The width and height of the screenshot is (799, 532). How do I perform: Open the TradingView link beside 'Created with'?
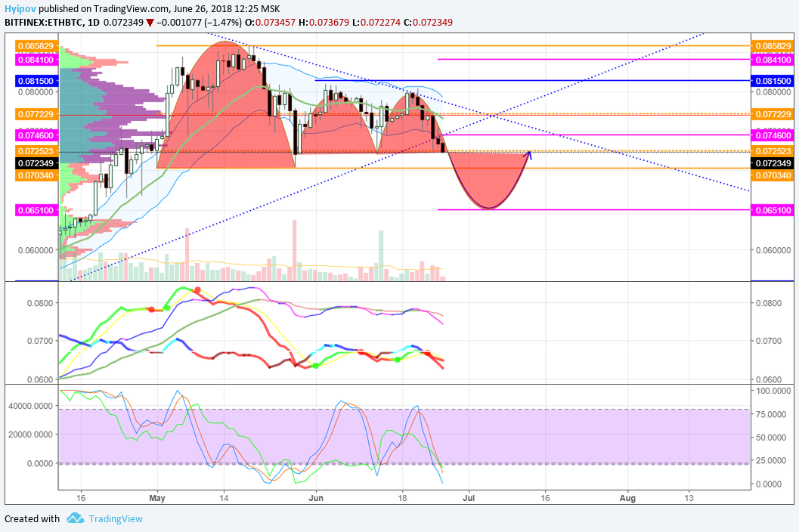click(x=116, y=518)
